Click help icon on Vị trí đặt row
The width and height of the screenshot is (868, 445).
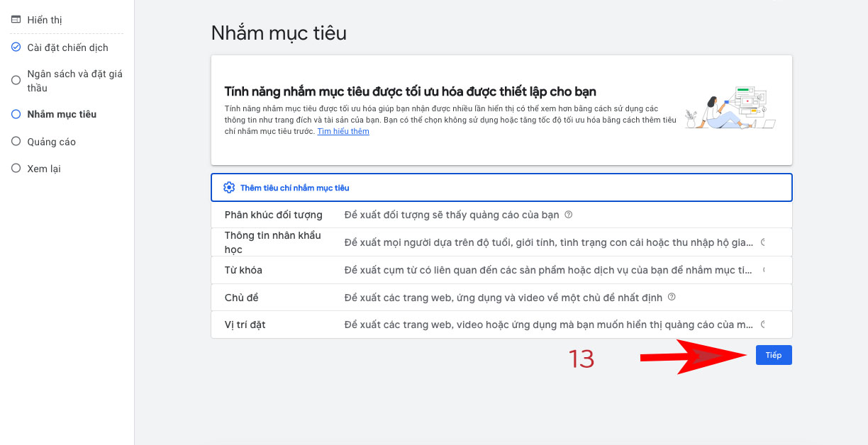pos(763,325)
